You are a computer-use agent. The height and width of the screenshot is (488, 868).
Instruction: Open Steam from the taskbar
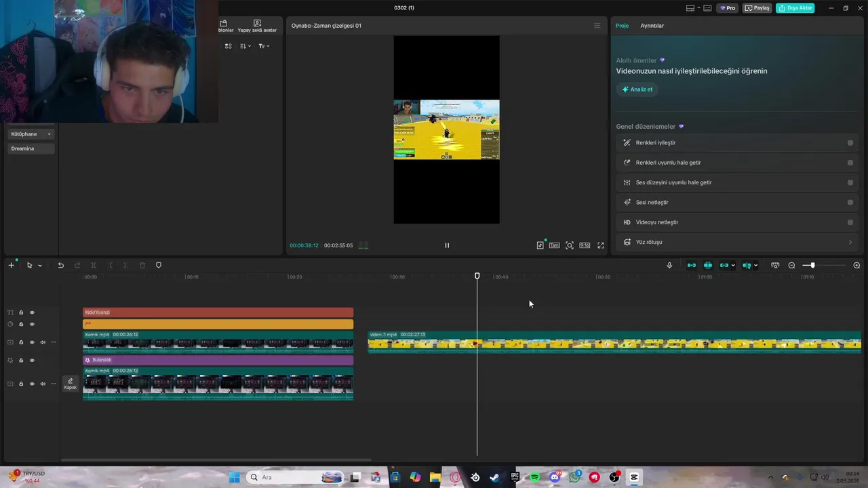tap(495, 477)
